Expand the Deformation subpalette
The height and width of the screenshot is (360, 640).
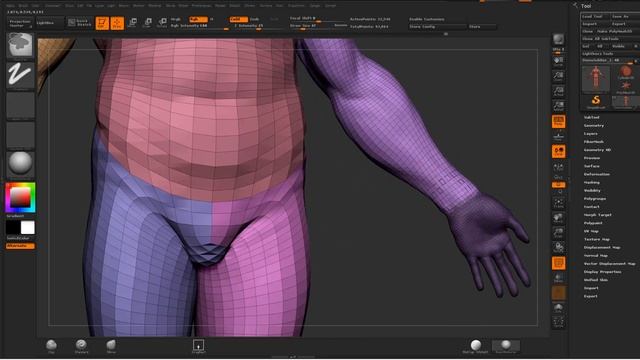click(x=596, y=174)
